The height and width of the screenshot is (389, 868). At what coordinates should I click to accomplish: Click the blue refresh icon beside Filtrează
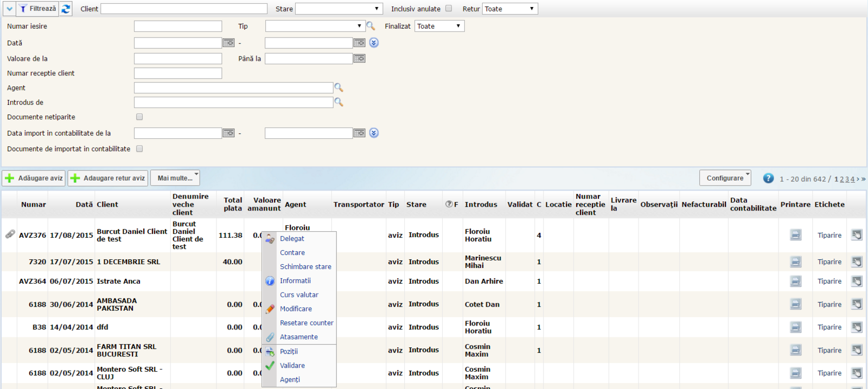tap(66, 9)
